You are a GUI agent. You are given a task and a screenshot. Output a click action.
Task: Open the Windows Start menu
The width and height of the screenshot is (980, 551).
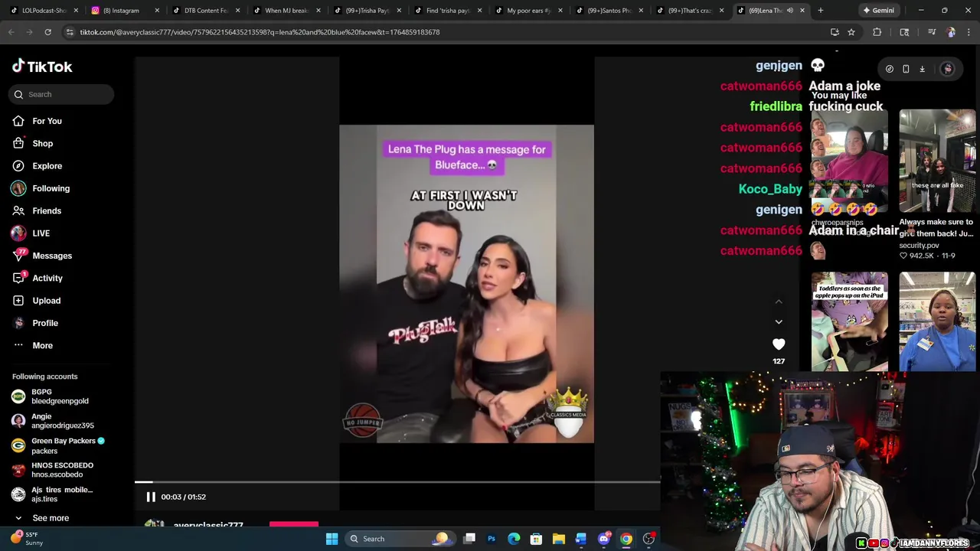click(332, 539)
